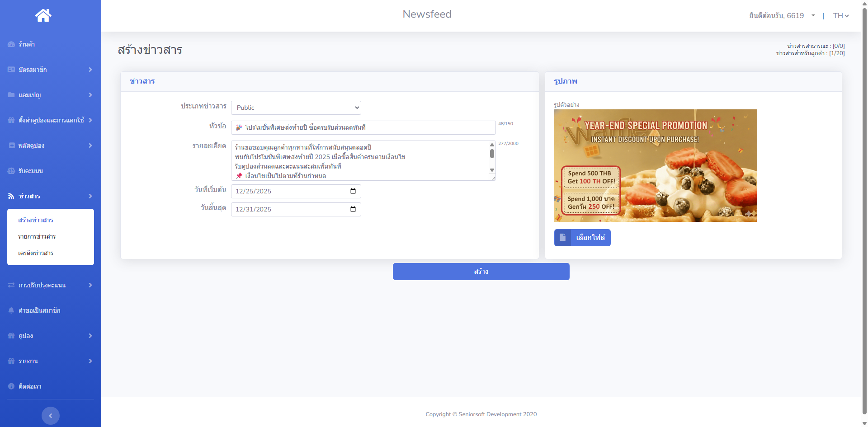Click the home icon in sidebar
Screen dimensions: 868x427
43,15
